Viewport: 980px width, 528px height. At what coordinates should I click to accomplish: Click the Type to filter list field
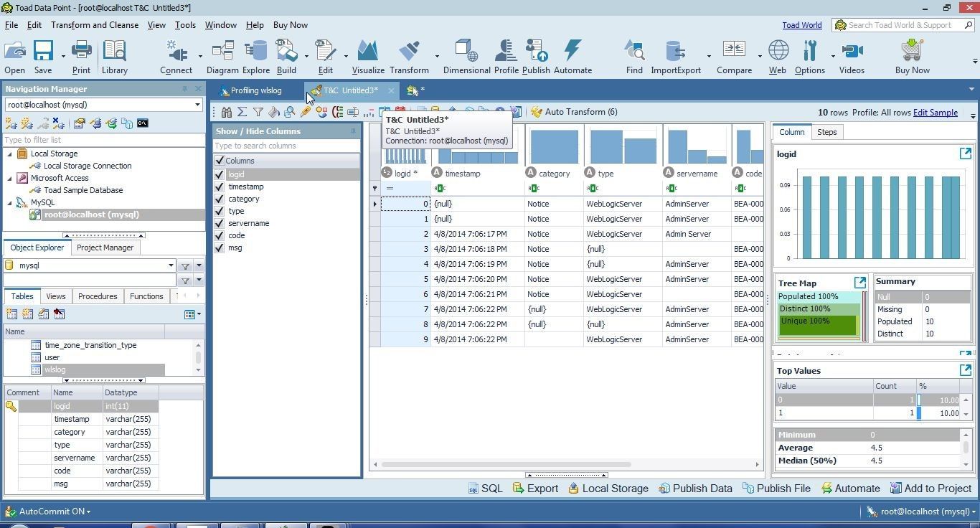coord(104,140)
